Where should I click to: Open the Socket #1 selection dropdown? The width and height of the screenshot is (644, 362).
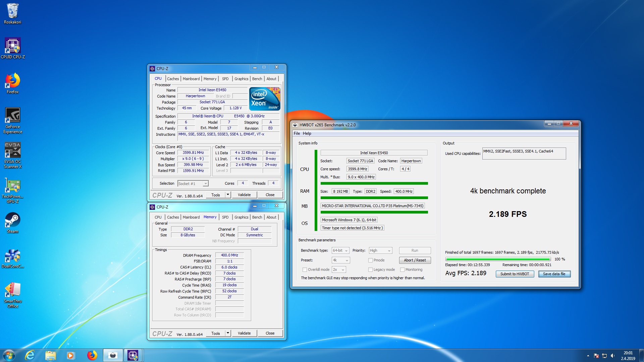[x=193, y=183]
